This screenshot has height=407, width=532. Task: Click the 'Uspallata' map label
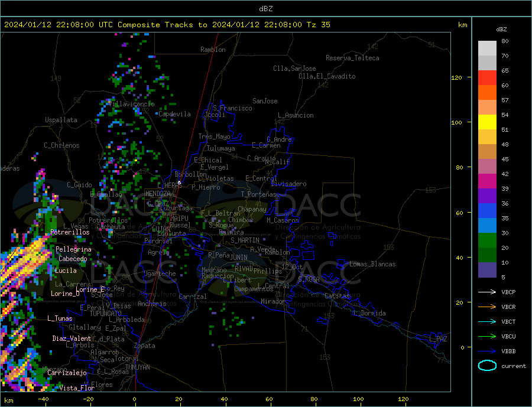point(61,120)
